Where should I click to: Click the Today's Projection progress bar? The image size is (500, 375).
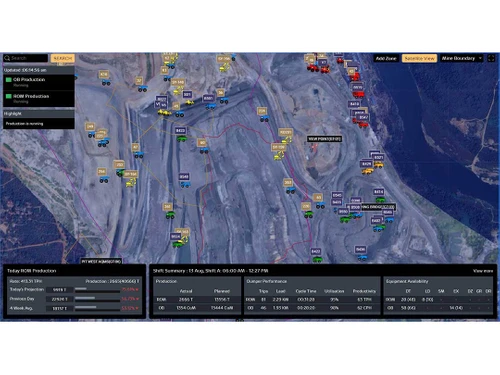(97, 290)
